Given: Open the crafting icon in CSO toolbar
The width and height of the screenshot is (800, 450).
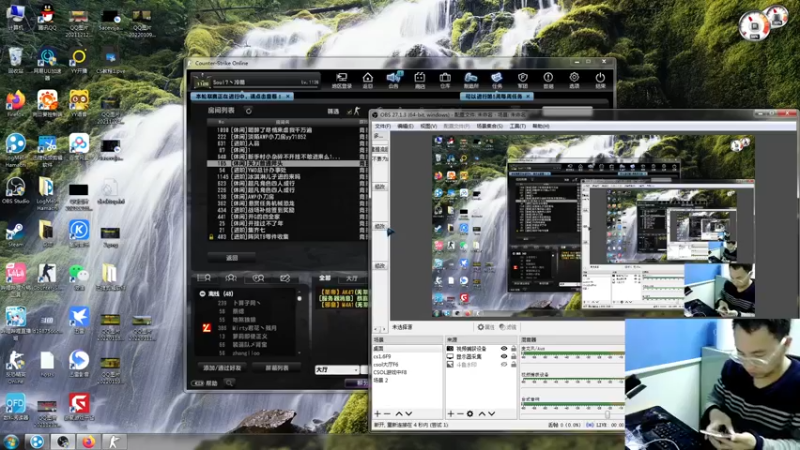Looking at the screenshot, I should [470, 80].
